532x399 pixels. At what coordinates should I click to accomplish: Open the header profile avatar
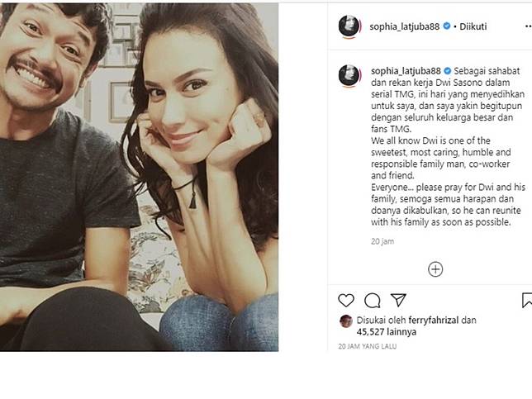pyautogui.click(x=349, y=26)
